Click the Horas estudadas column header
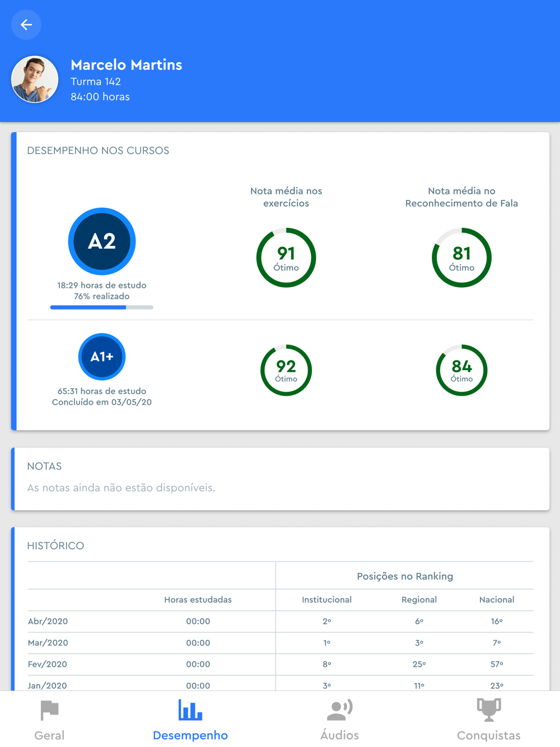 coord(198,600)
